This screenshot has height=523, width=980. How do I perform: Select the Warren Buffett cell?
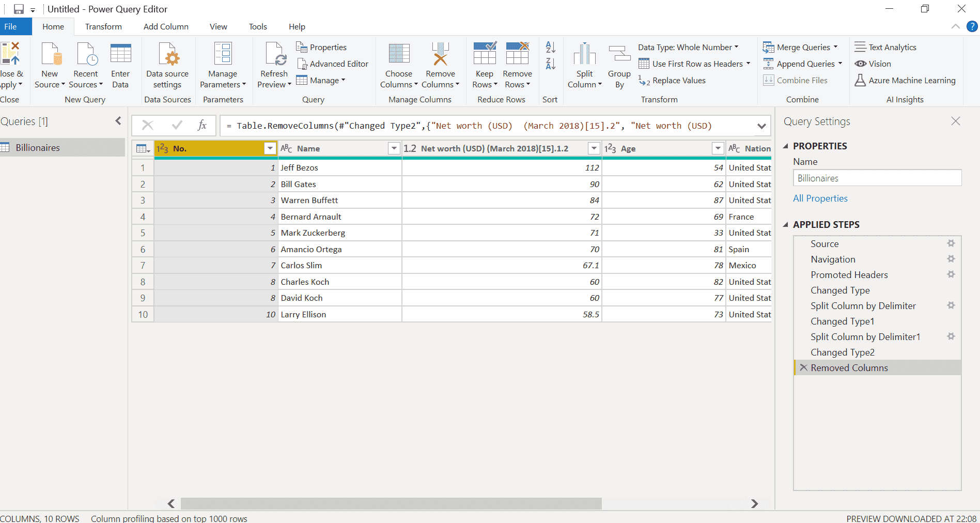coord(340,200)
